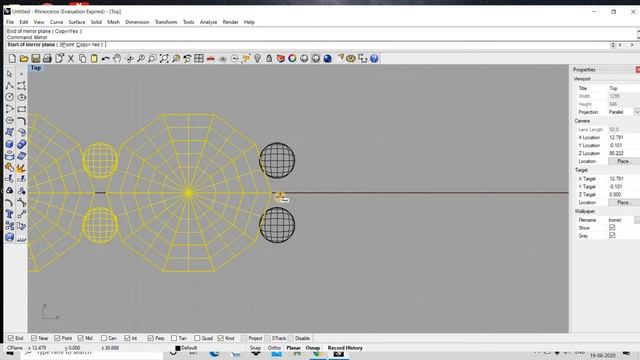640x360 pixels.
Task: Select the Rectangle tool in left toolbar
Action: click(x=21, y=109)
